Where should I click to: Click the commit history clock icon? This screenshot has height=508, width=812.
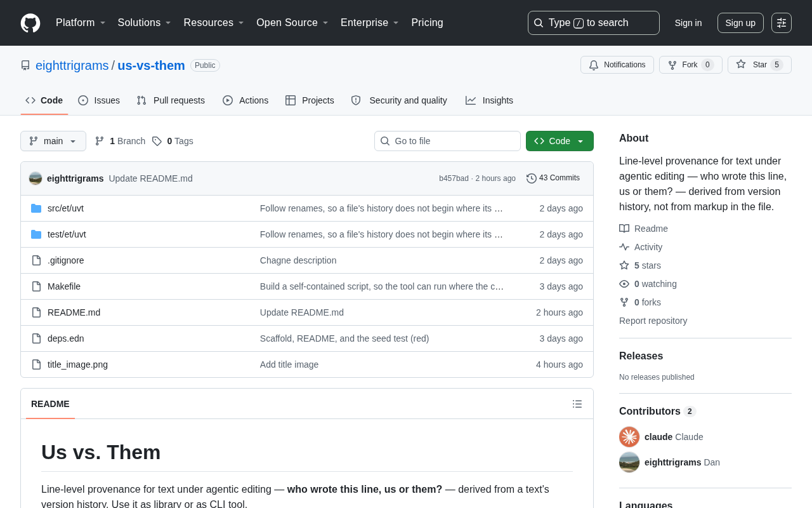point(532,178)
